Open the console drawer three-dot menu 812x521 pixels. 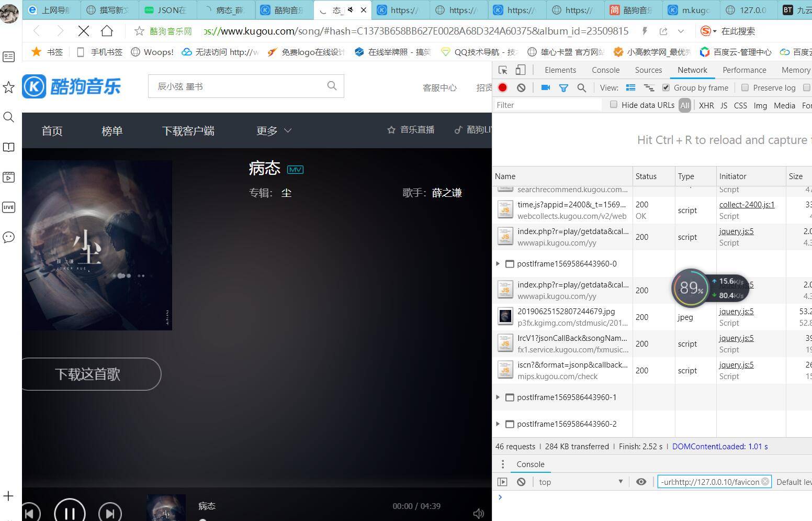pyautogui.click(x=503, y=464)
